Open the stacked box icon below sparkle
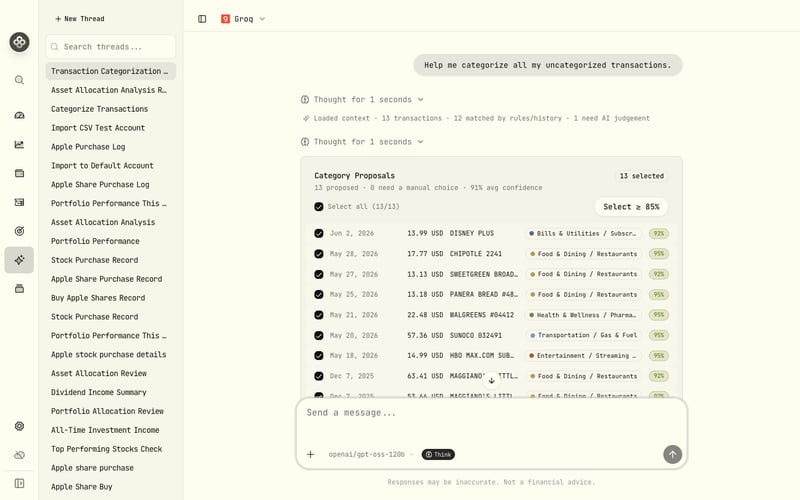This screenshot has height=500, width=800. point(19,289)
